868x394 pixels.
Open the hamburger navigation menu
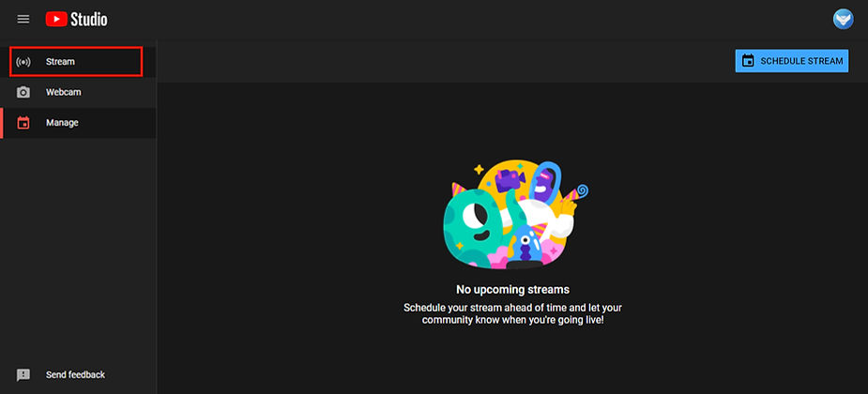coord(23,20)
